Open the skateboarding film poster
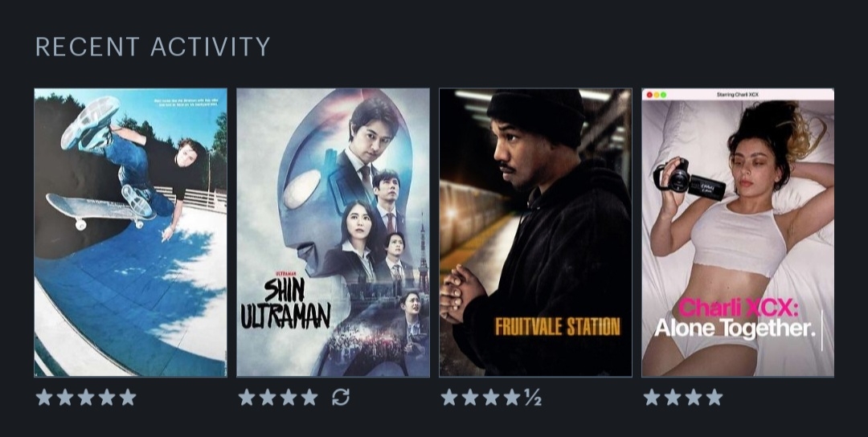The image size is (868, 437). pos(131,232)
